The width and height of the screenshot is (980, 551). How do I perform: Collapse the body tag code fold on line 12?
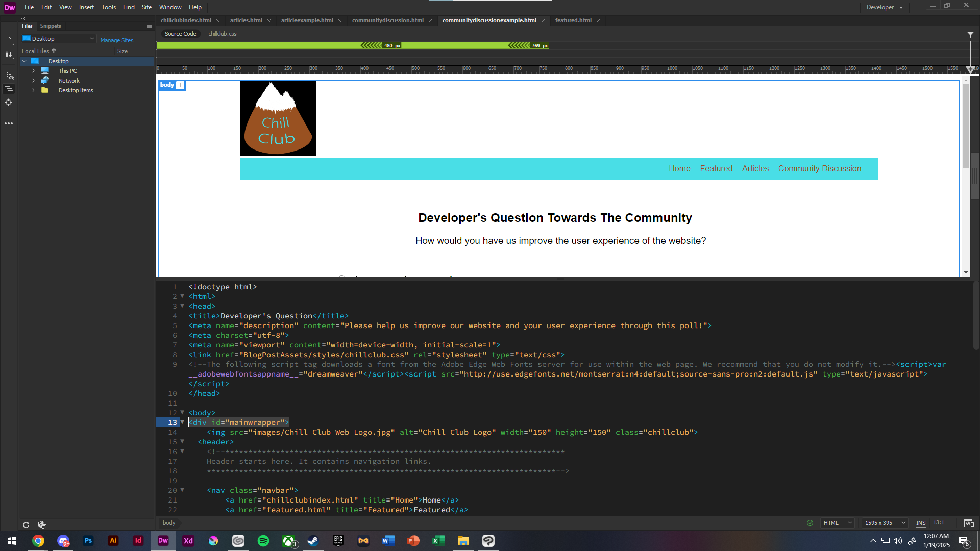click(x=182, y=412)
